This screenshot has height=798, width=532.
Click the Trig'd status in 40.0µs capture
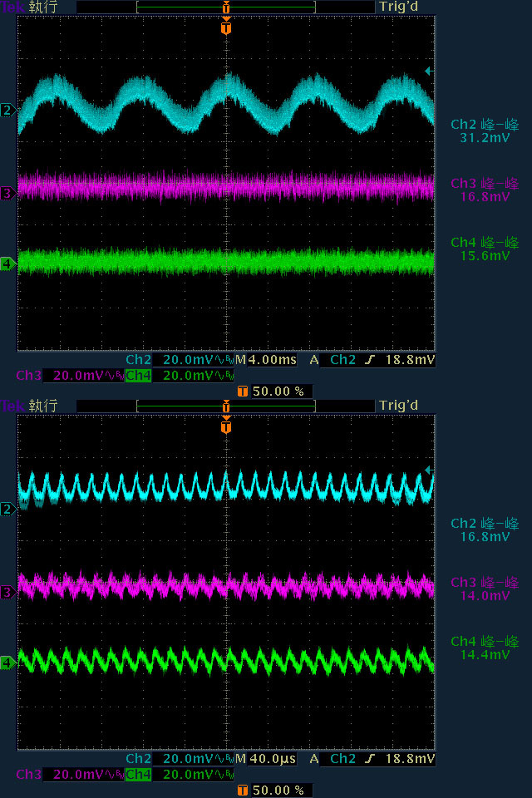tap(399, 406)
